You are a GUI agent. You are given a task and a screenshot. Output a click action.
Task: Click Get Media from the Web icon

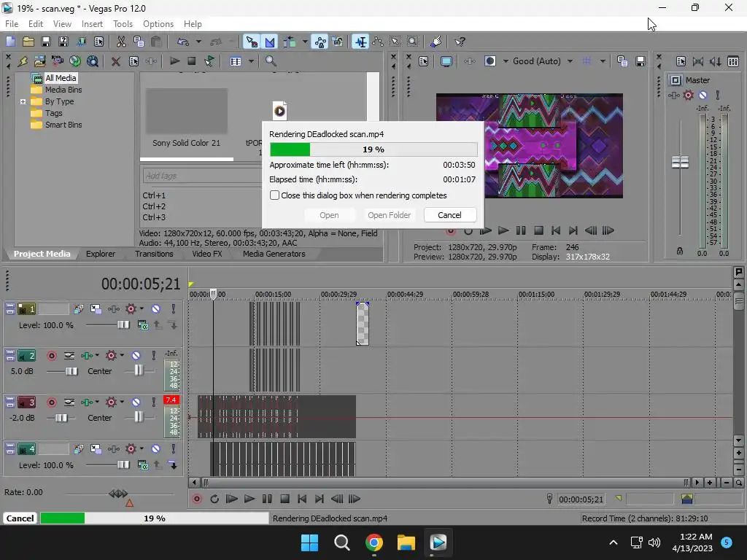point(75,61)
